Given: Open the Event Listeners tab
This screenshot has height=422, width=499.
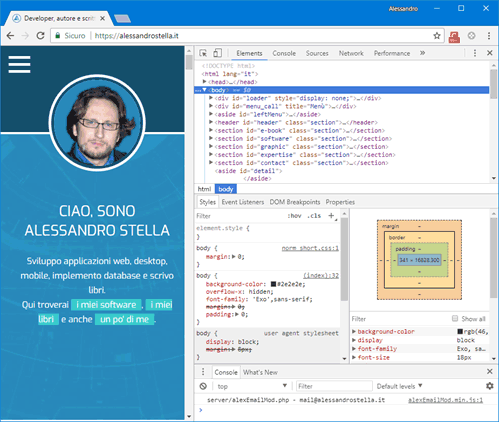Looking at the screenshot, I should (x=243, y=202).
